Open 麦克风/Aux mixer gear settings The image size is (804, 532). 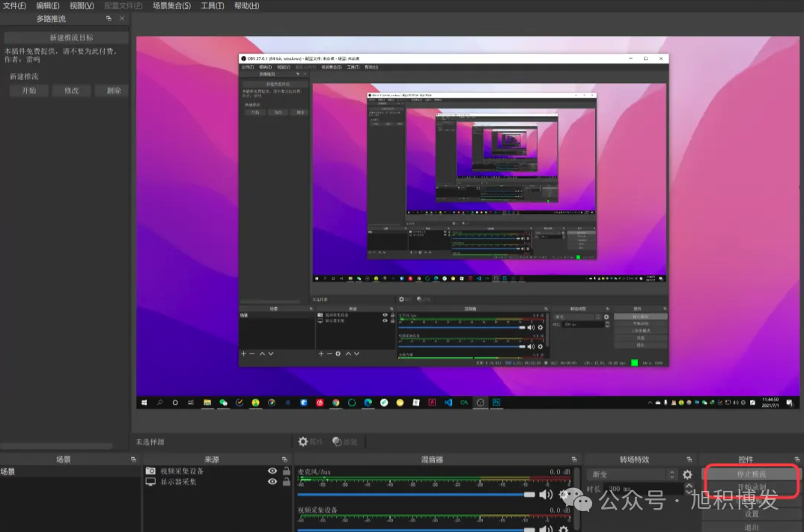point(564,494)
